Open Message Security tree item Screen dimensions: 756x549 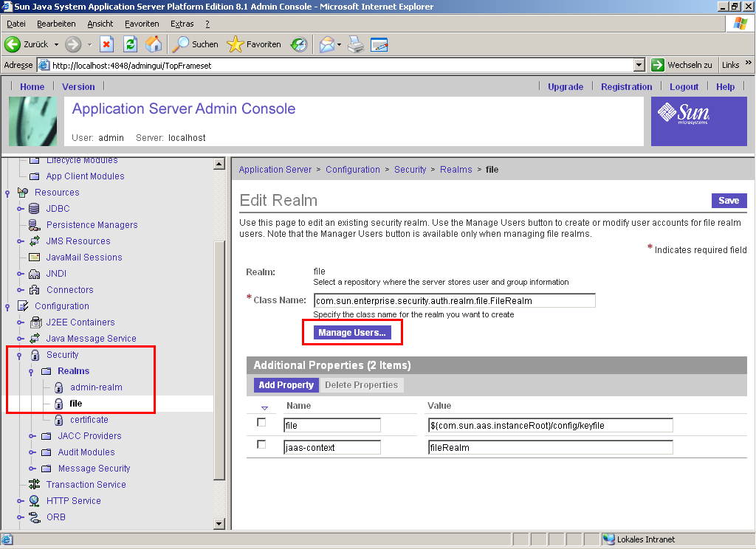94,469
